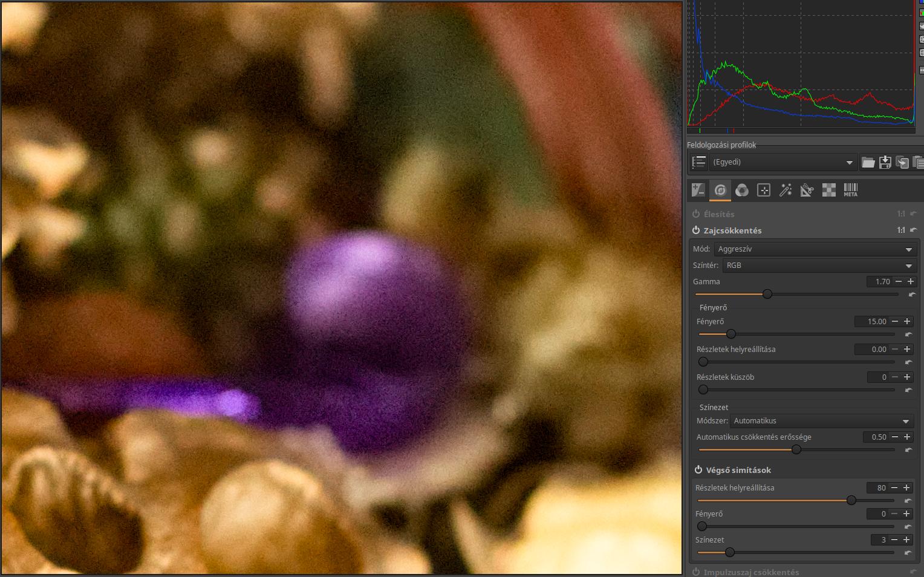The width and height of the screenshot is (924, 577).
Task: Switch to the Color tools tab icon
Action: (742, 191)
